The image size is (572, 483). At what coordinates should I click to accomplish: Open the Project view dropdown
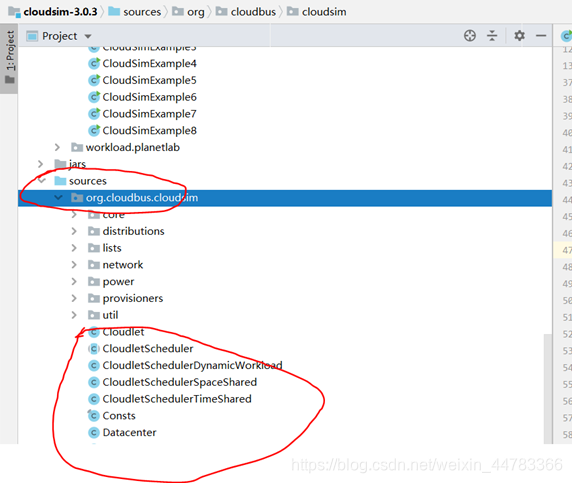point(88,36)
